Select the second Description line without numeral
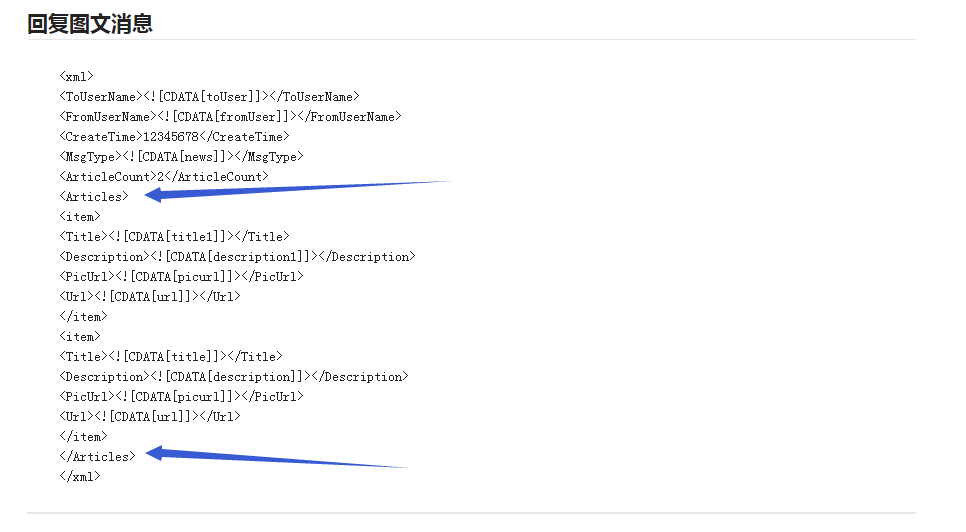Viewport: 966px width, 532px height. tap(234, 377)
